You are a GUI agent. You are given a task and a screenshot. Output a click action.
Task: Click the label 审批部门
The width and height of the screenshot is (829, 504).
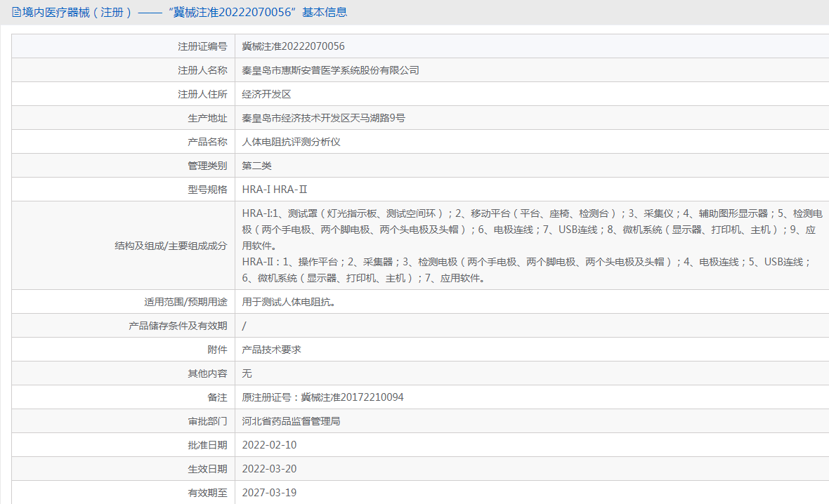tap(207, 421)
